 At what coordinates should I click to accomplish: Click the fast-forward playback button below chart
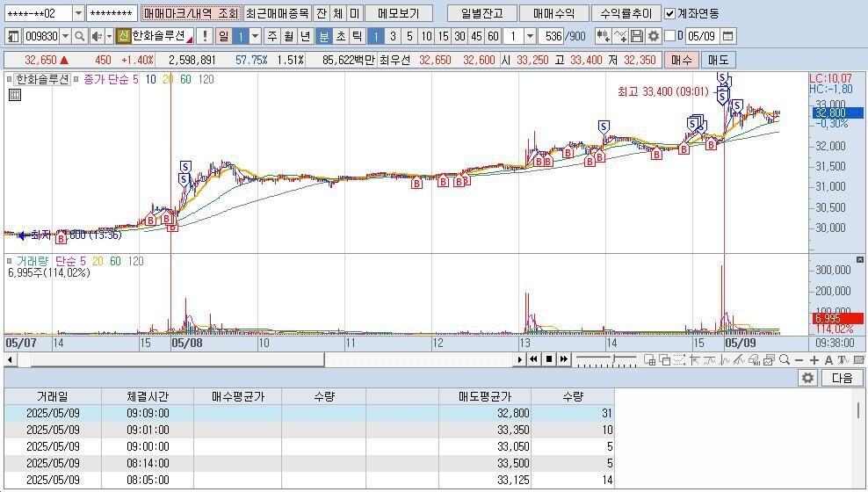(563, 359)
